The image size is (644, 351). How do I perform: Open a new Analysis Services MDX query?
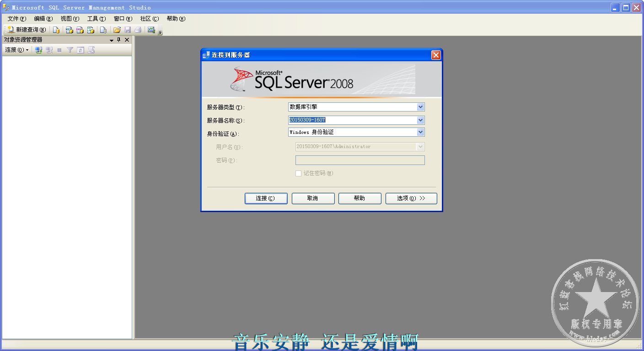tap(69, 30)
